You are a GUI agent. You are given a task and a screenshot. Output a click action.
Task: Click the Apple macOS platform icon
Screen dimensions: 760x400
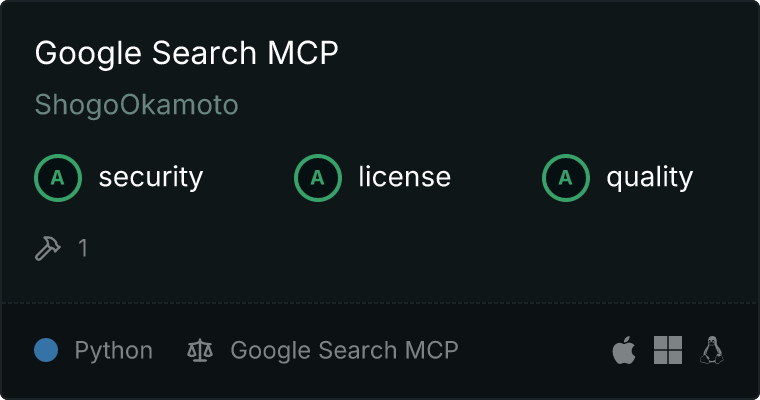[x=624, y=350]
